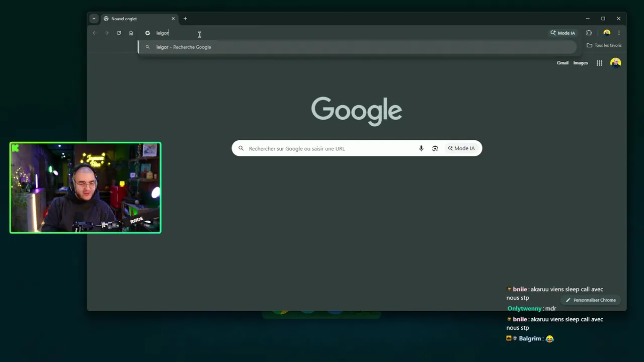This screenshot has height=362, width=644.
Task: Open the Chrome three-dot menu
Action: tap(619, 33)
